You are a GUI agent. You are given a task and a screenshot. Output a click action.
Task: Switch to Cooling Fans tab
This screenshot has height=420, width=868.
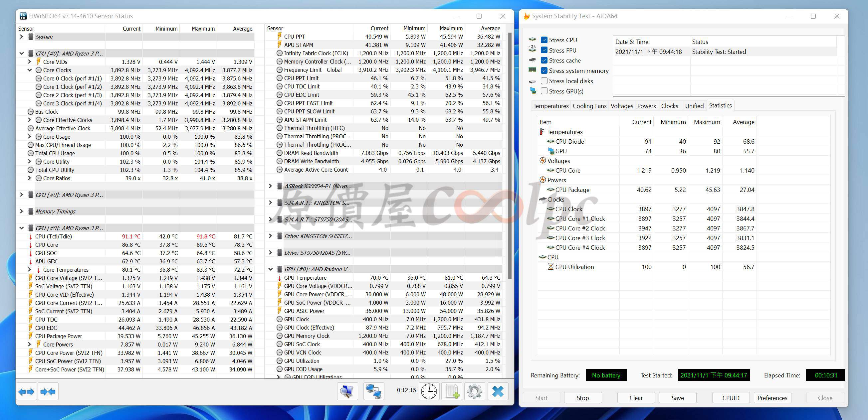point(589,106)
